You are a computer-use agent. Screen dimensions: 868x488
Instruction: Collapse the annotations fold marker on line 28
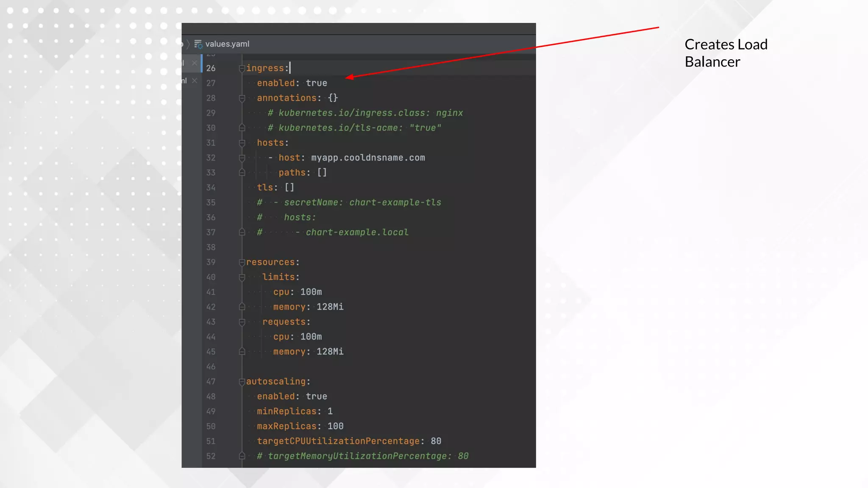coord(242,98)
